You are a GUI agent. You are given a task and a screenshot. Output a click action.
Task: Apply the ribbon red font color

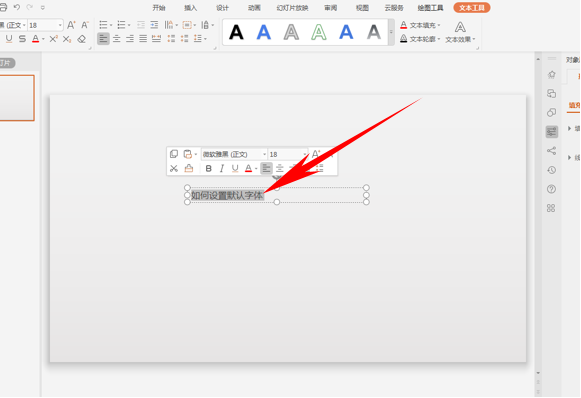click(x=36, y=39)
